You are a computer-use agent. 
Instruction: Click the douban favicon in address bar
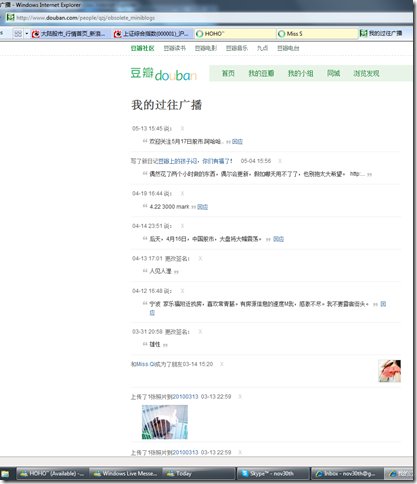click(x=10, y=17)
